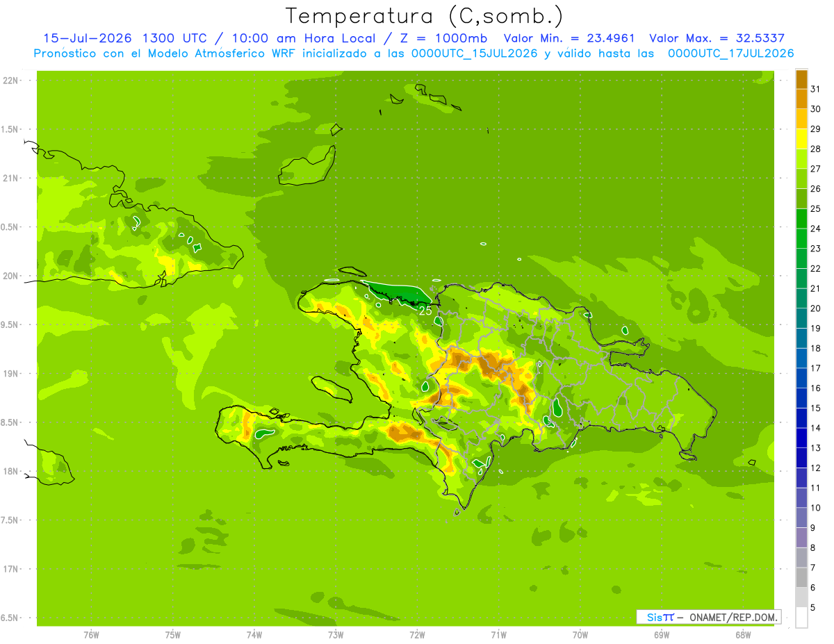
Task: Click the '20N' latitude axis label
Action: click(x=10, y=276)
